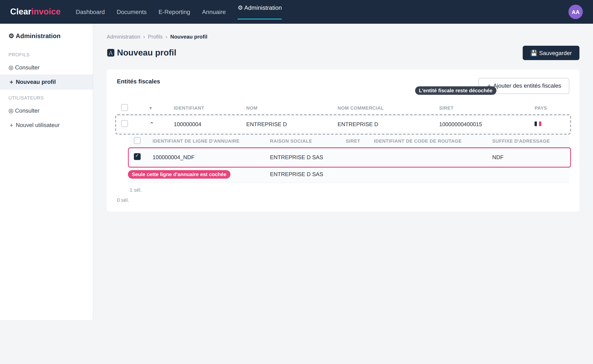Click IDENTIFIANT DE CODE DE ROUTAGE header
Viewport: 593px width, 364px height.
(417, 141)
